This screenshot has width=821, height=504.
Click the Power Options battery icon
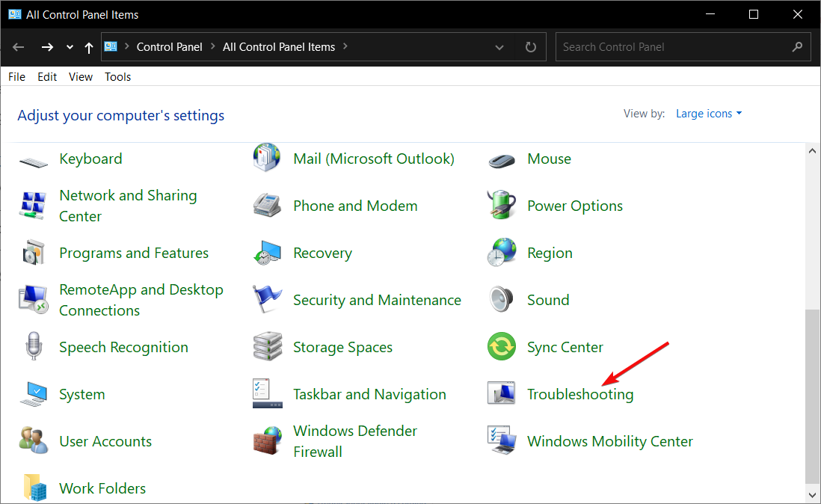coord(502,205)
